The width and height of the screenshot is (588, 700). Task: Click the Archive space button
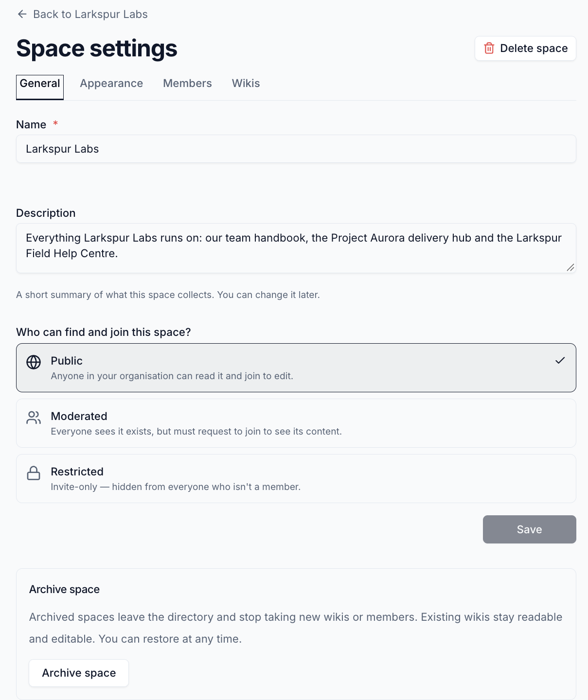(79, 673)
